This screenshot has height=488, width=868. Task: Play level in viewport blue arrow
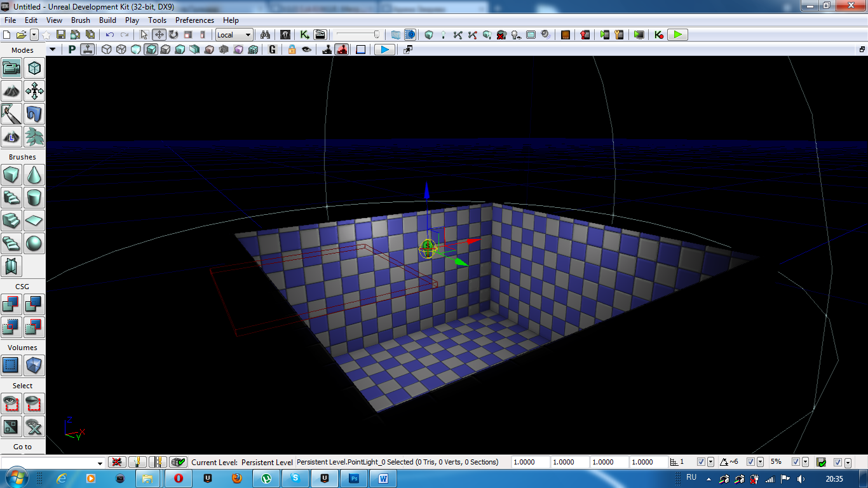pos(384,50)
